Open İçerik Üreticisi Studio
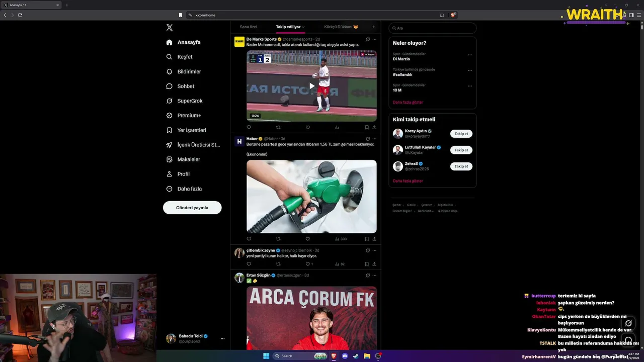 [x=193, y=145]
